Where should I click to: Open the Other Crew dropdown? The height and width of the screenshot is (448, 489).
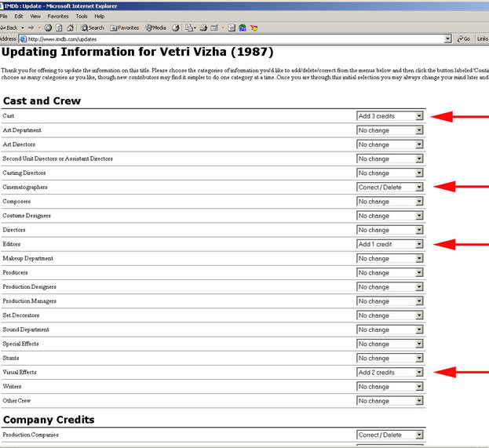tap(390, 401)
